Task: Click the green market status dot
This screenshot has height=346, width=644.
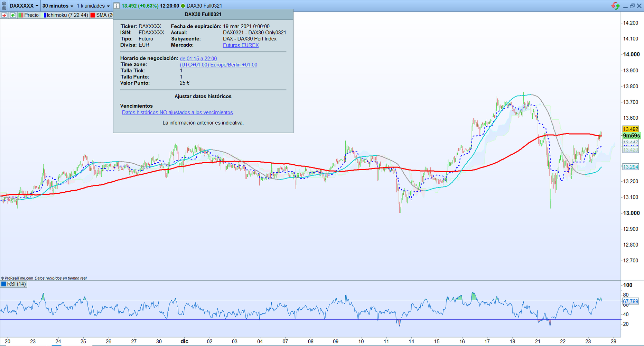Action: 183,6
